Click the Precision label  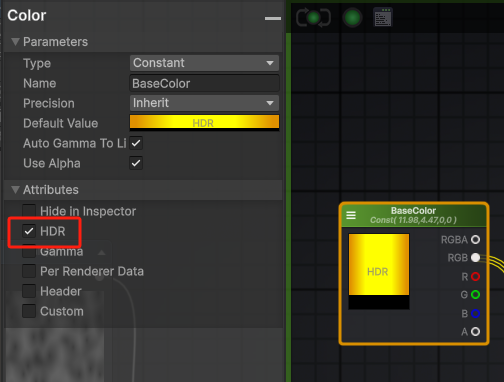[49, 103]
